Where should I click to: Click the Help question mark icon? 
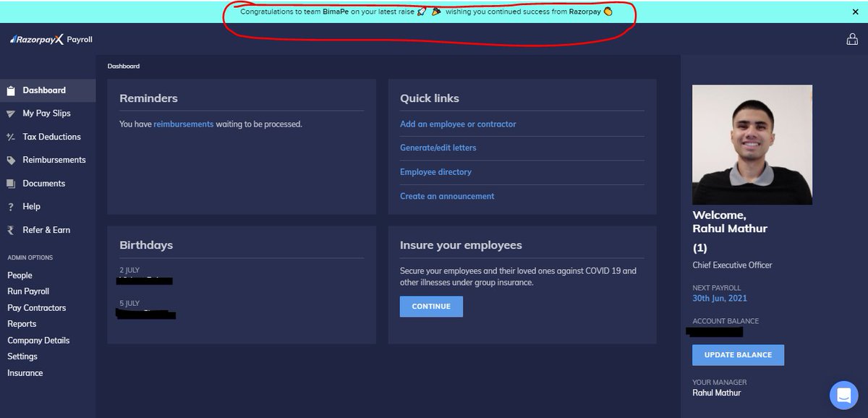click(10, 207)
